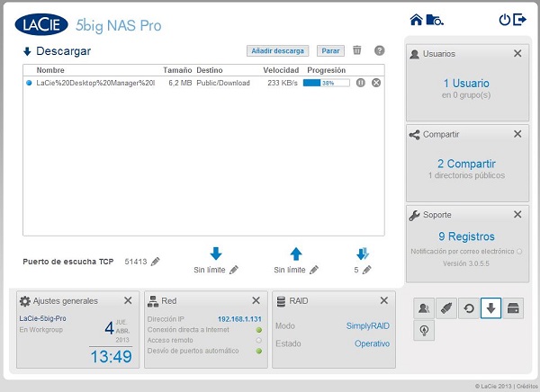Click the 233 KB/s speed value
Viewport: 540px width, 392px height.
coord(283,83)
